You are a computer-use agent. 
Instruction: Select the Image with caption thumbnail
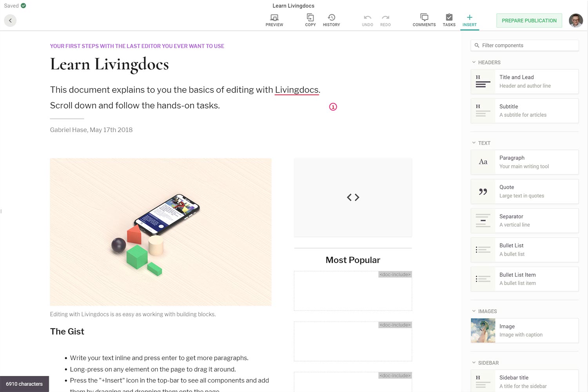483,330
